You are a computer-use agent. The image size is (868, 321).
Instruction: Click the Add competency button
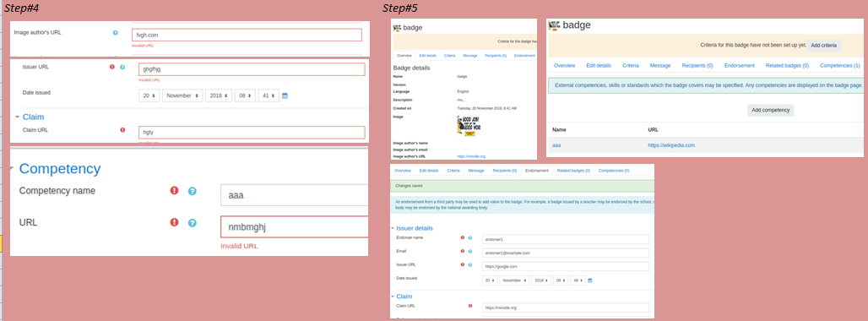coord(771,110)
